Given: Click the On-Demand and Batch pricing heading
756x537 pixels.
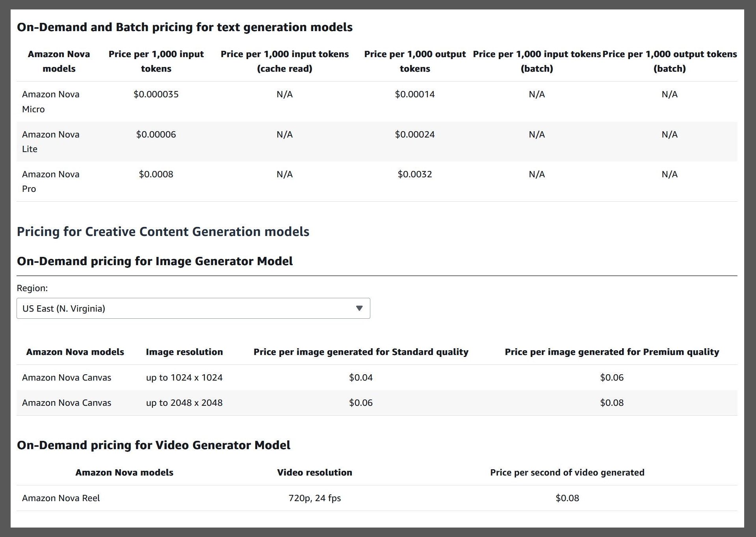Looking at the screenshot, I should click(x=185, y=27).
